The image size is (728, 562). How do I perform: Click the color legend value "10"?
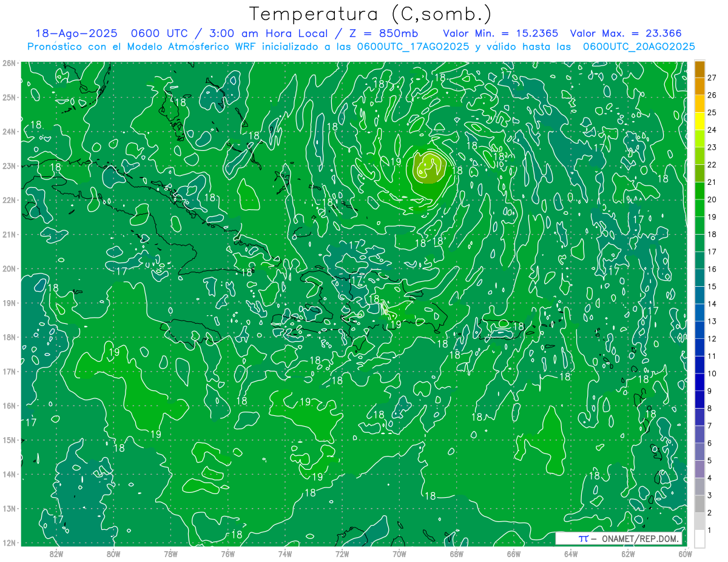712,373
